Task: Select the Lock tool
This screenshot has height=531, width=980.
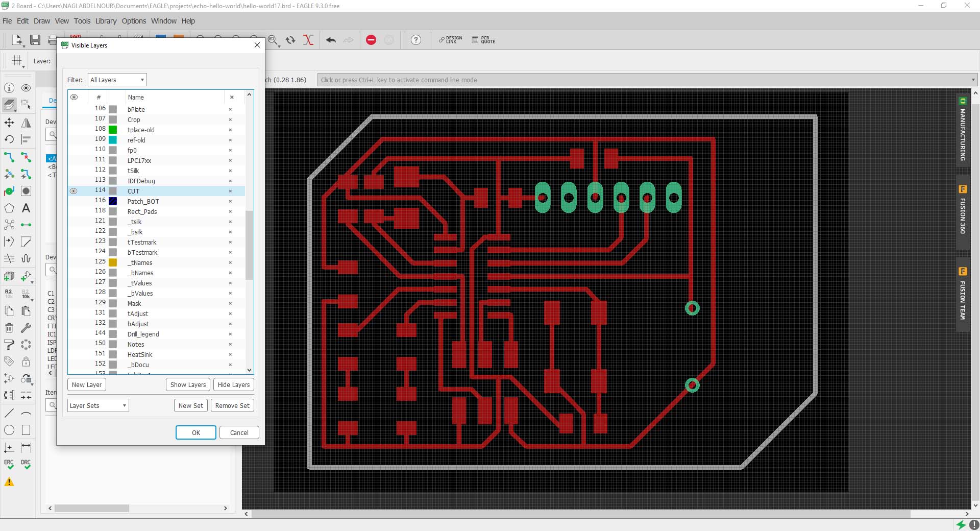Action: click(26, 361)
